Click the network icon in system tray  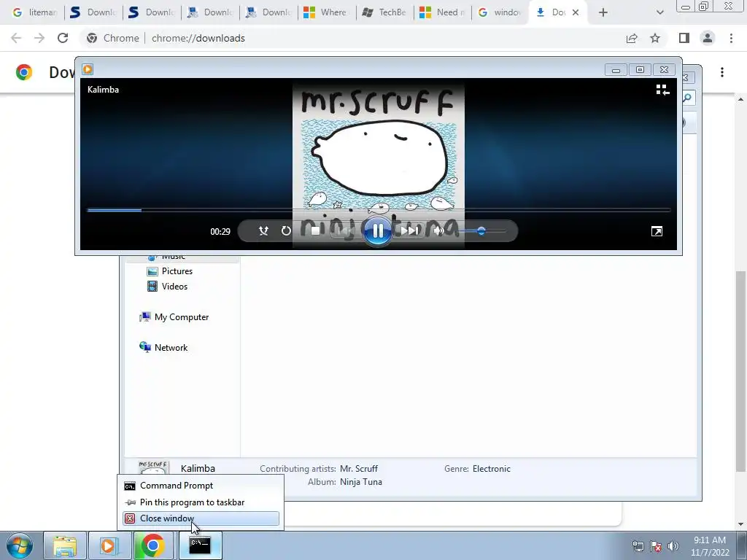(638, 546)
